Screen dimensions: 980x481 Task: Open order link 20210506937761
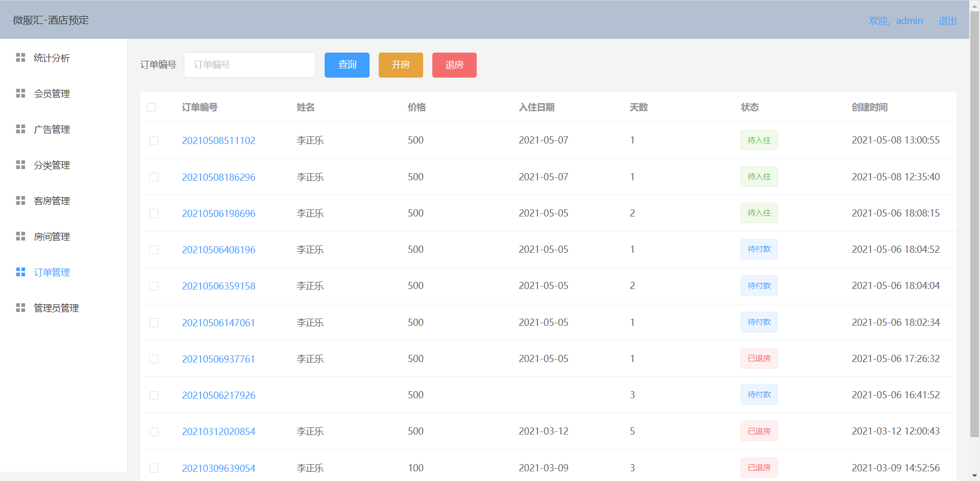218,359
